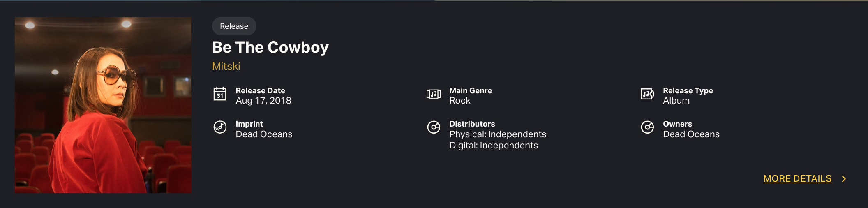The image size is (868, 208).
Task: Select the Be The Cowboy title
Action: tap(270, 47)
